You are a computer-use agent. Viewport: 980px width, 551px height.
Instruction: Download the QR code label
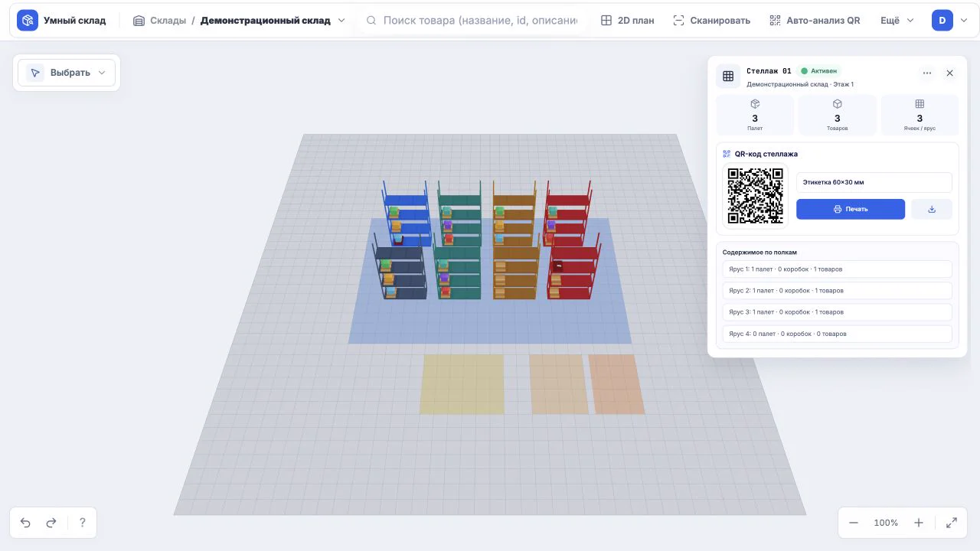(x=932, y=209)
